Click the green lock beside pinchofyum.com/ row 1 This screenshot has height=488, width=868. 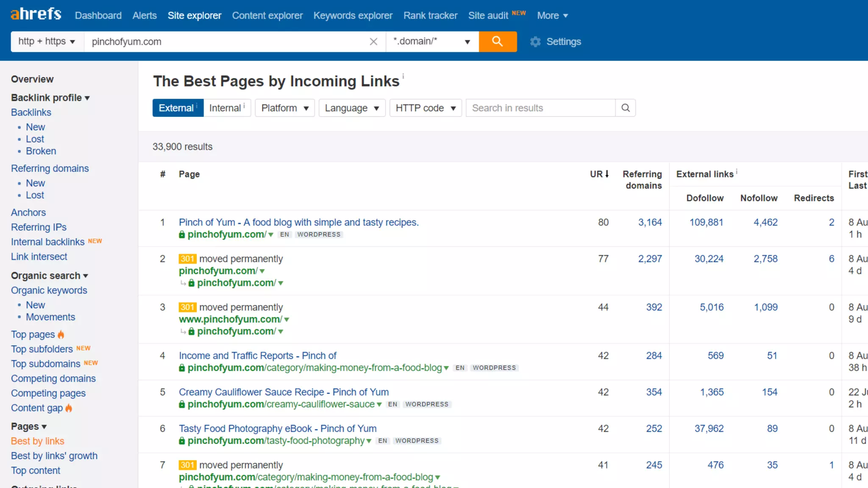[x=182, y=235]
